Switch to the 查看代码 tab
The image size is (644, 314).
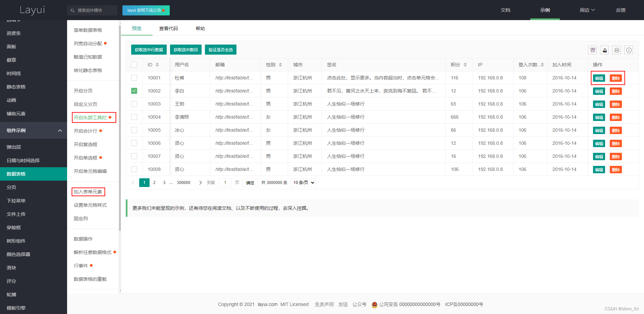click(x=168, y=28)
